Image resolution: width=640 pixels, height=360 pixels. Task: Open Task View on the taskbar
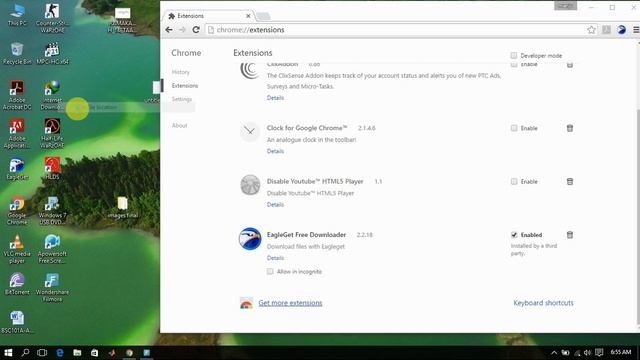42,352
